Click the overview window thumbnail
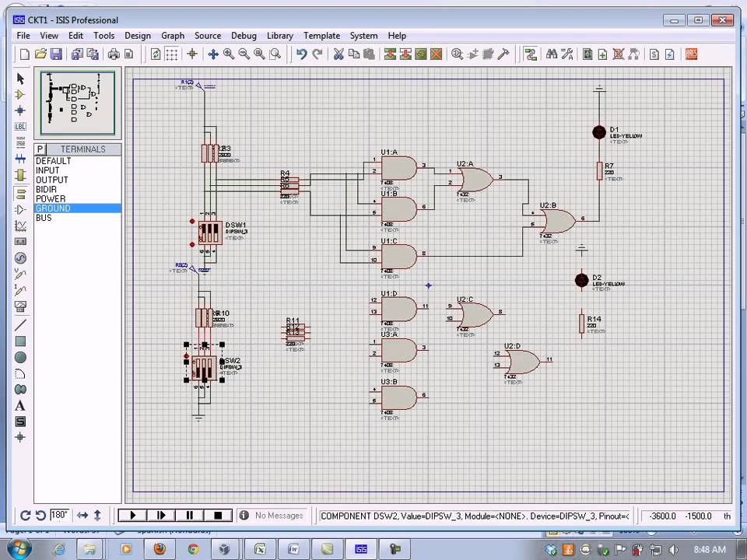 click(78, 103)
